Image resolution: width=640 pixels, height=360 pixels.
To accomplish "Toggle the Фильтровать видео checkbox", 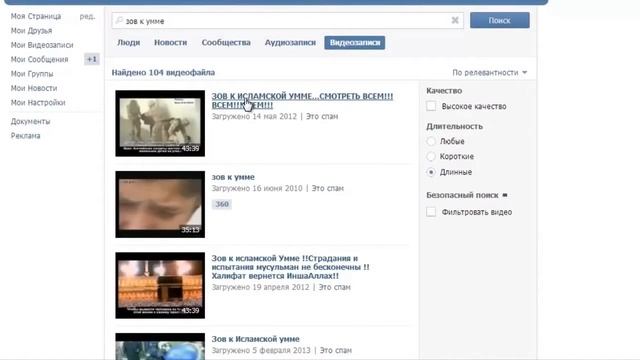I will pyautogui.click(x=431, y=212).
